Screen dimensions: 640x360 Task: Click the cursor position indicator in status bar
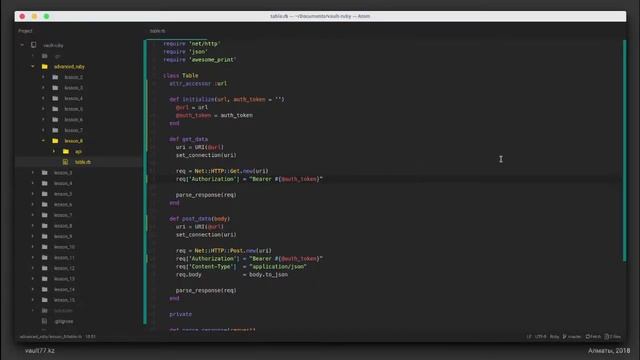coord(90,337)
